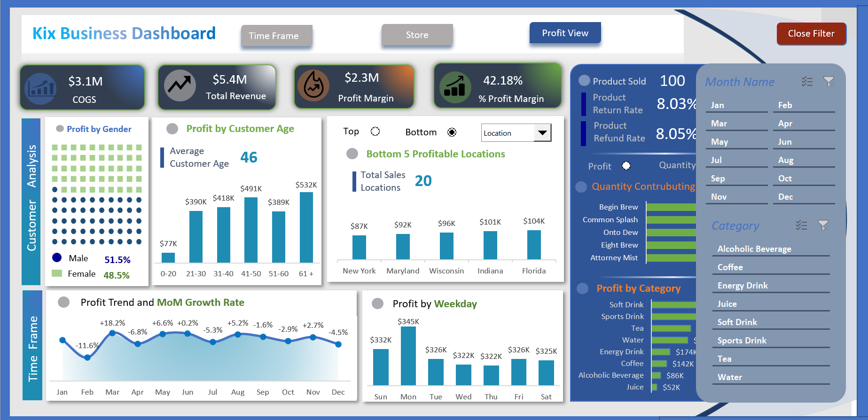Choose the Profit radio option
This screenshot has width=868, height=420.
[x=626, y=166]
